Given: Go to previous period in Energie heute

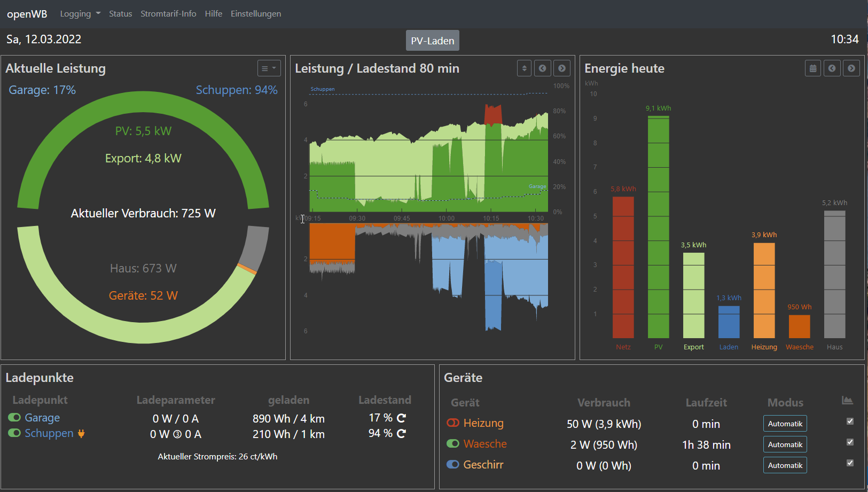Looking at the screenshot, I should click(832, 68).
